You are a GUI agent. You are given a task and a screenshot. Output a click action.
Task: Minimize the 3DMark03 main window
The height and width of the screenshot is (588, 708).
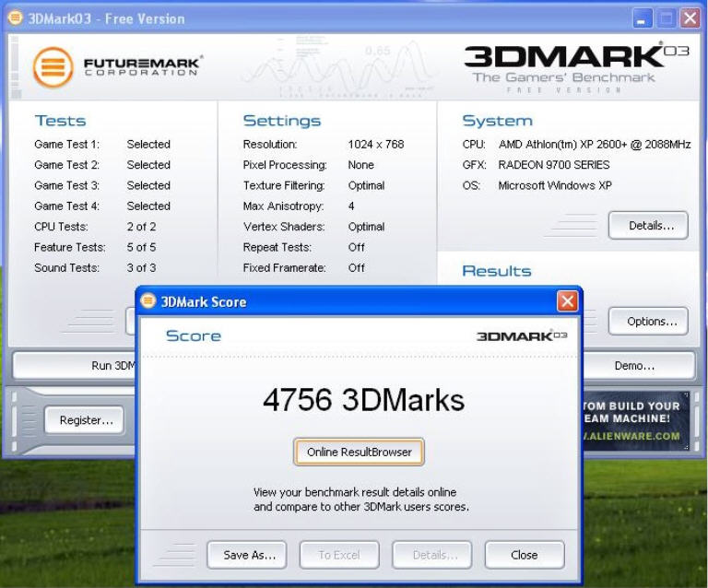pos(642,18)
